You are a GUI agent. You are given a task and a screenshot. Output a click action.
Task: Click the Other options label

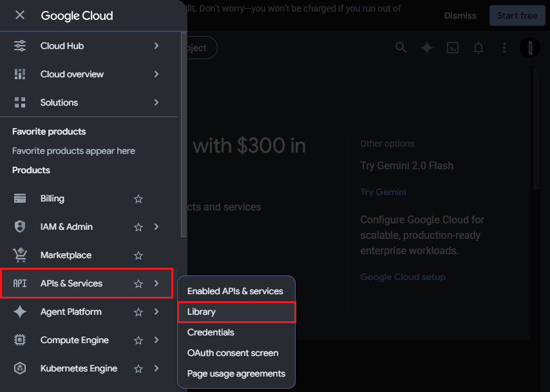[x=387, y=144]
